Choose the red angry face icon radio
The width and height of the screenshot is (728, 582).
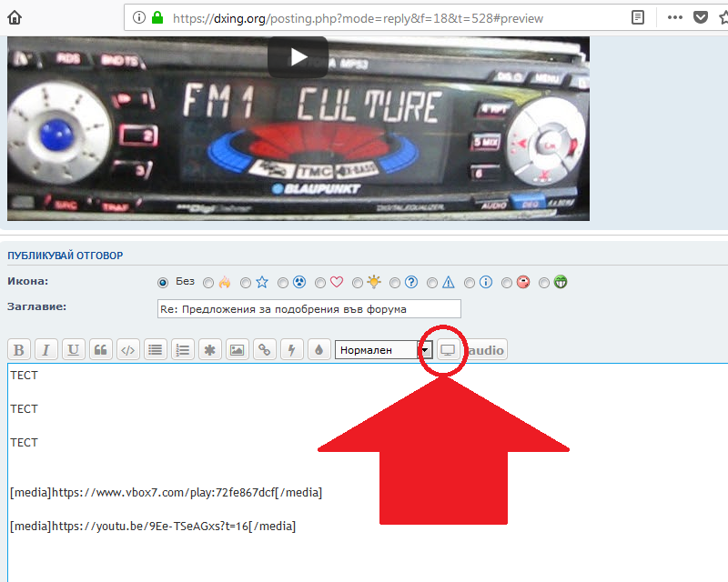(507, 283)
